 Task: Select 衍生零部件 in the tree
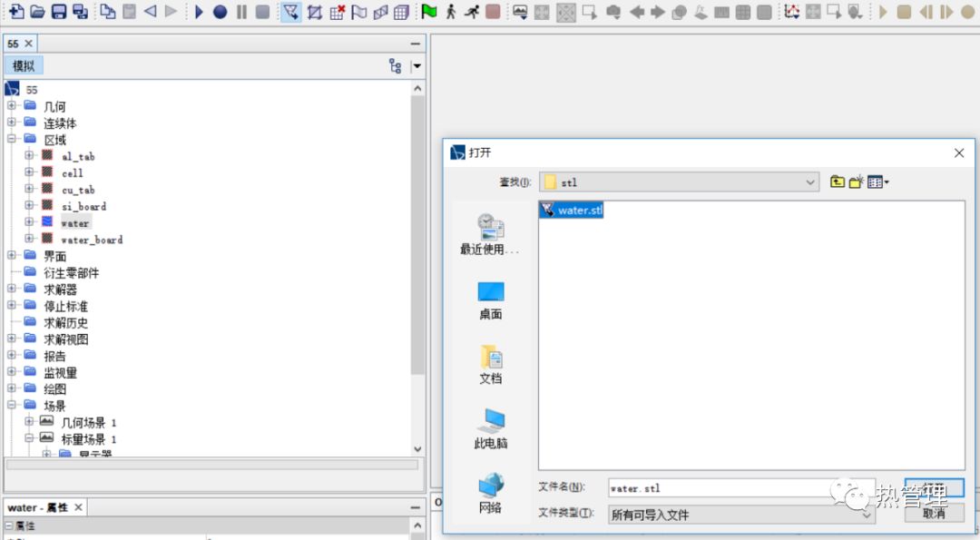coord(72,272)
